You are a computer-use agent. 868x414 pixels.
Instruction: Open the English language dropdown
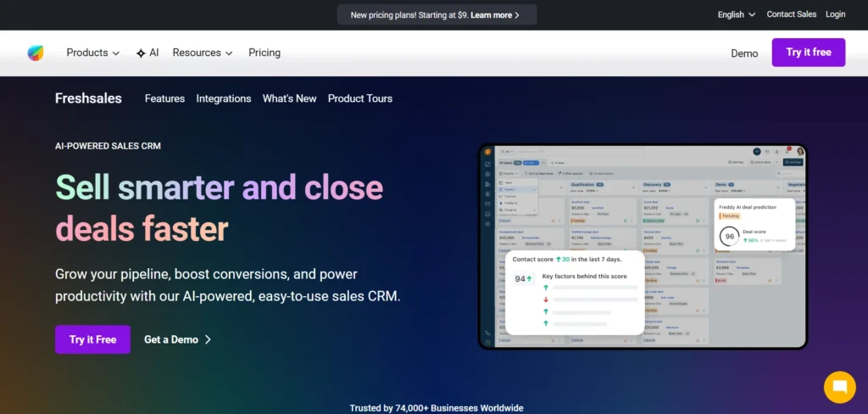737,14
